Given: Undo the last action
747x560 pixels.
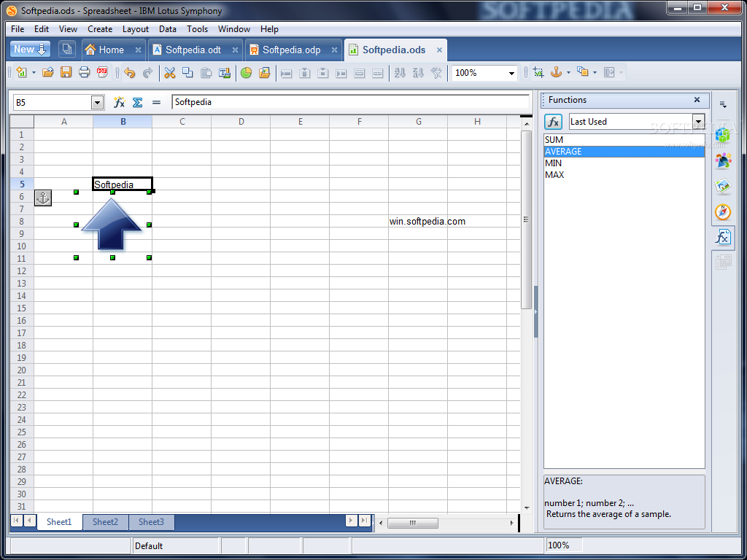Looking at the screenshot, I should pyautogui.click(x=130, y=72).
